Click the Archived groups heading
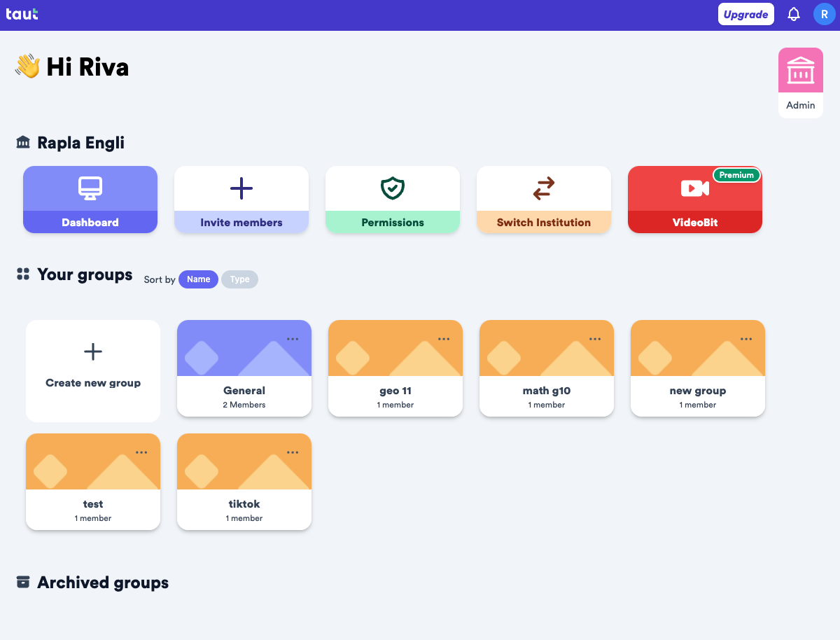Viewport: 840px width, 640px height. (102, 583)
